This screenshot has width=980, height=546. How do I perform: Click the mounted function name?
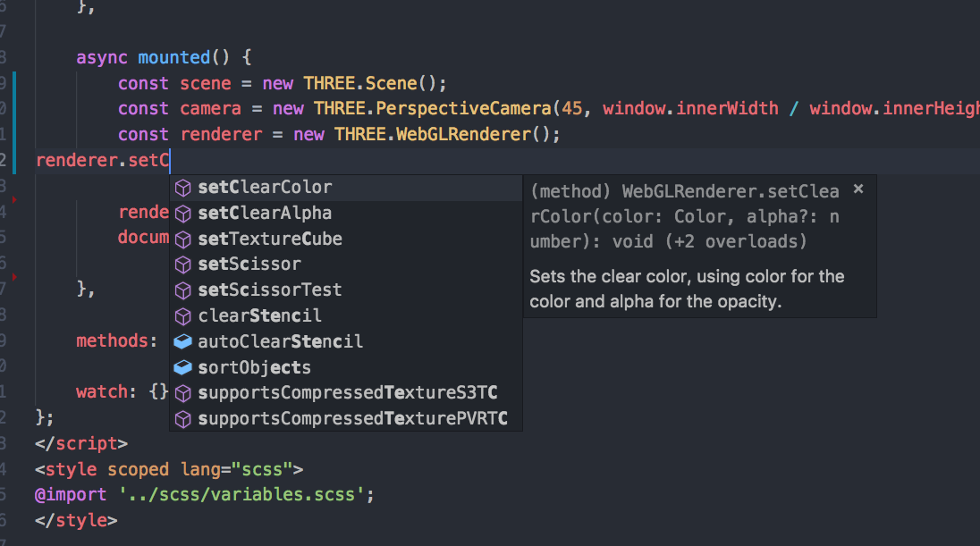(x=175, y=56)
